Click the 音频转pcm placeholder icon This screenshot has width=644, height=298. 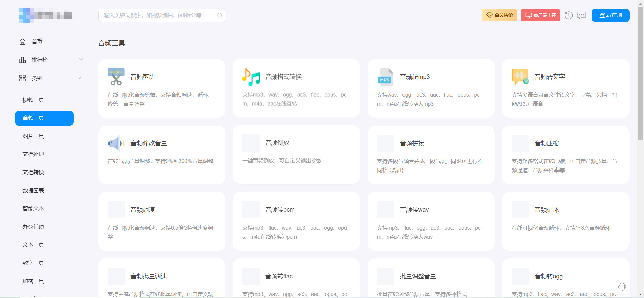(251, 210)
